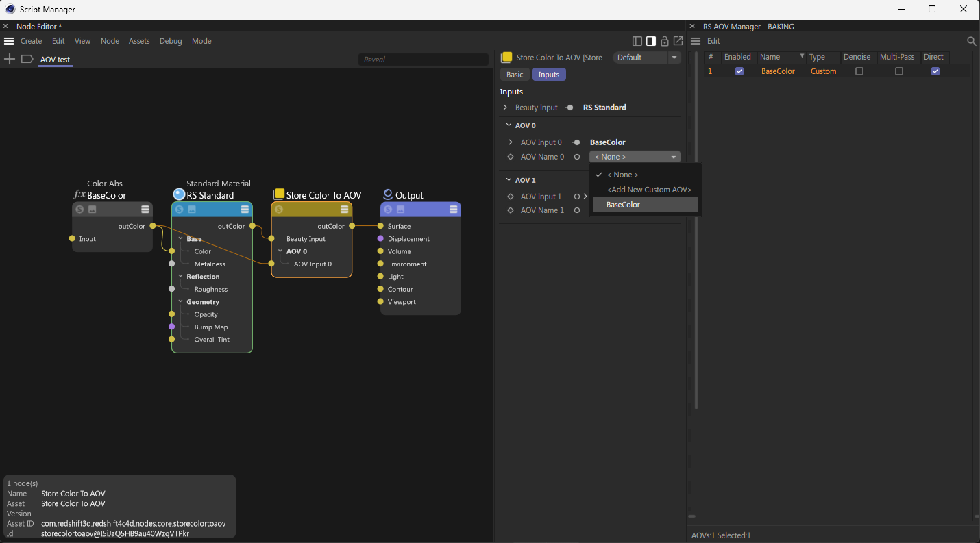Switch to the Basic tab
Viewport: 980px width, 543px height.
tap(515, 75)
